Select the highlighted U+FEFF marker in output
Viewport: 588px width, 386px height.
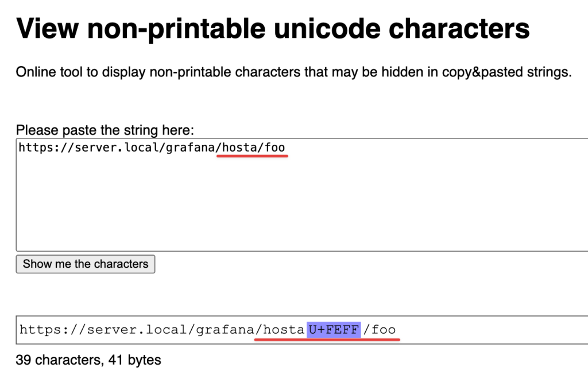tap(334, 330)
